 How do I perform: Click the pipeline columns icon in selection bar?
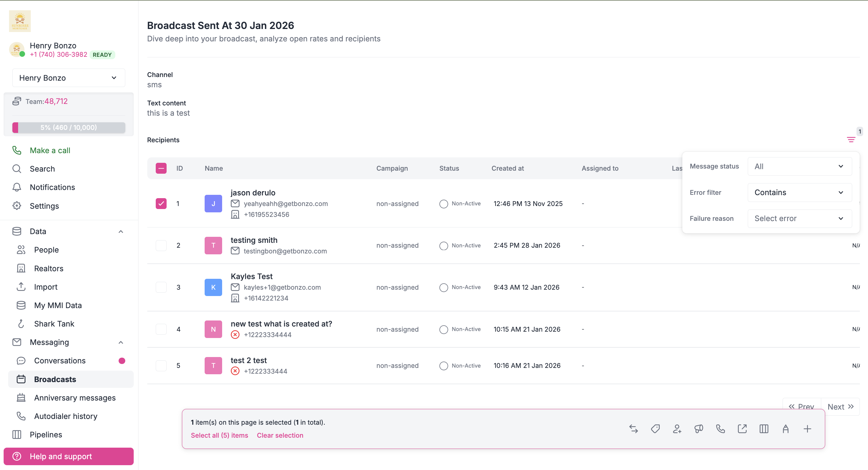click(x=764, y=429)
